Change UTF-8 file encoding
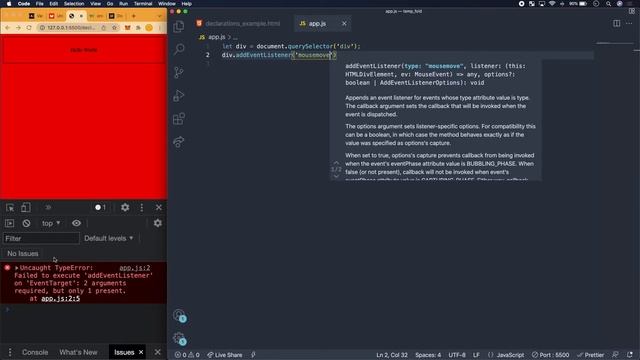The width and height of the screenshot is (640, 360). [457, 355]
